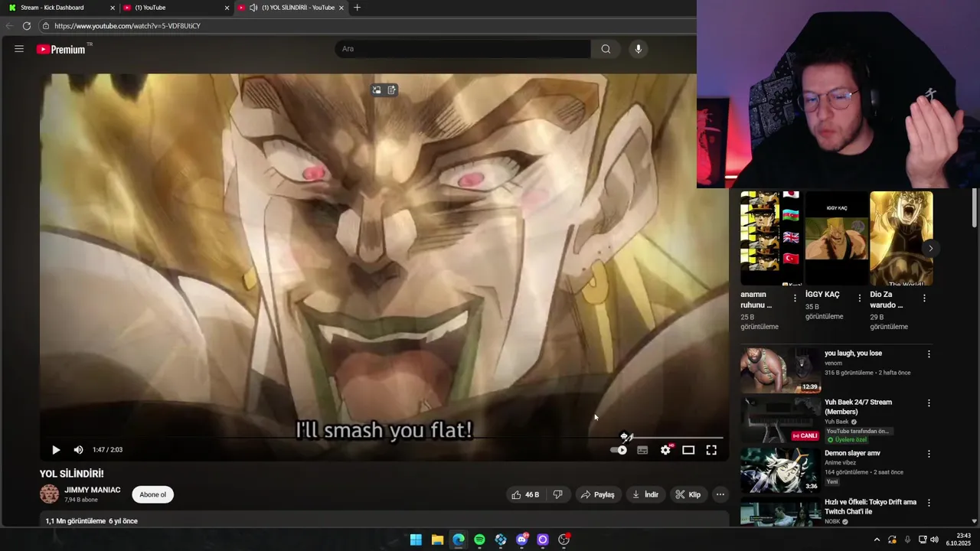Image resolution: width=980 pixels, height=551 pixels.
Task: Open the İGGY KAÇ short thumbnail
Action: [836, 239]
